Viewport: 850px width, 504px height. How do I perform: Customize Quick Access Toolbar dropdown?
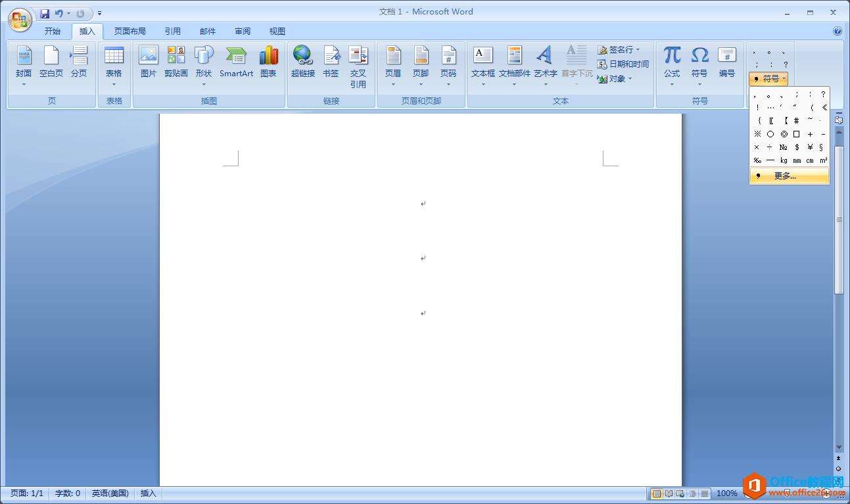pos(100,13)
